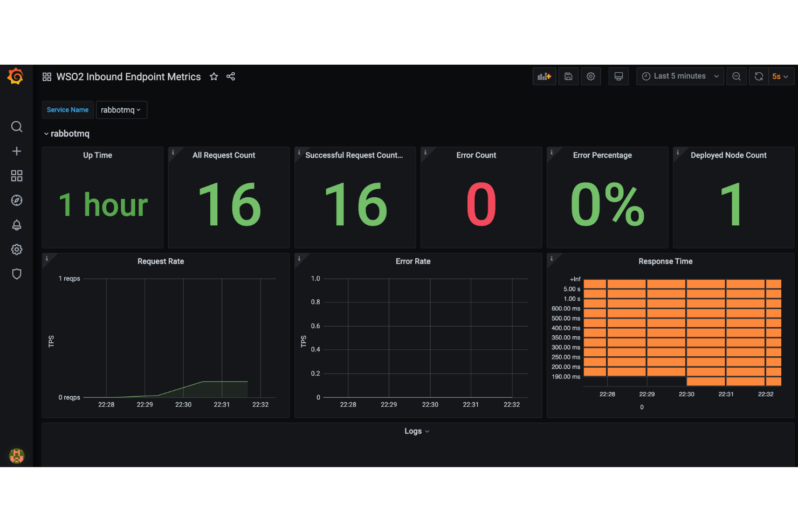The width and height of the screenshot is (798, 532).
Task: Enable TV view mode via monitor icon
Action: click(618, 76)
